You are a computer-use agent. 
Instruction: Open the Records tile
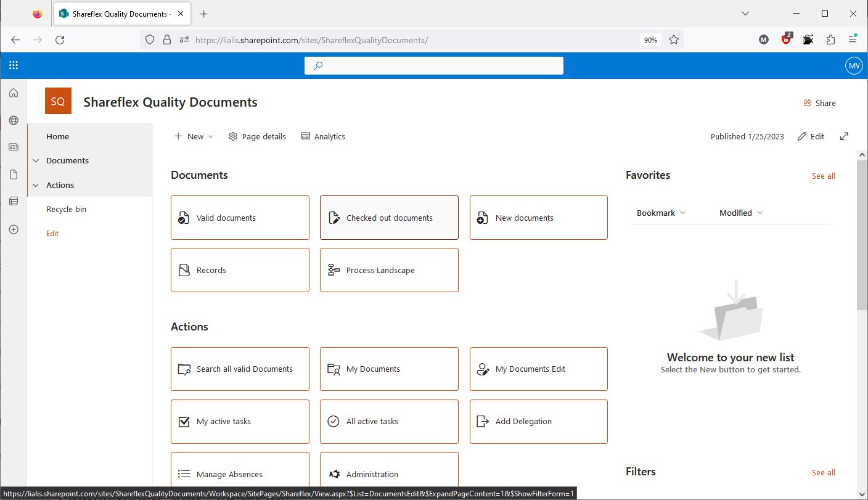pyautogui.click(x=240, y=270)
